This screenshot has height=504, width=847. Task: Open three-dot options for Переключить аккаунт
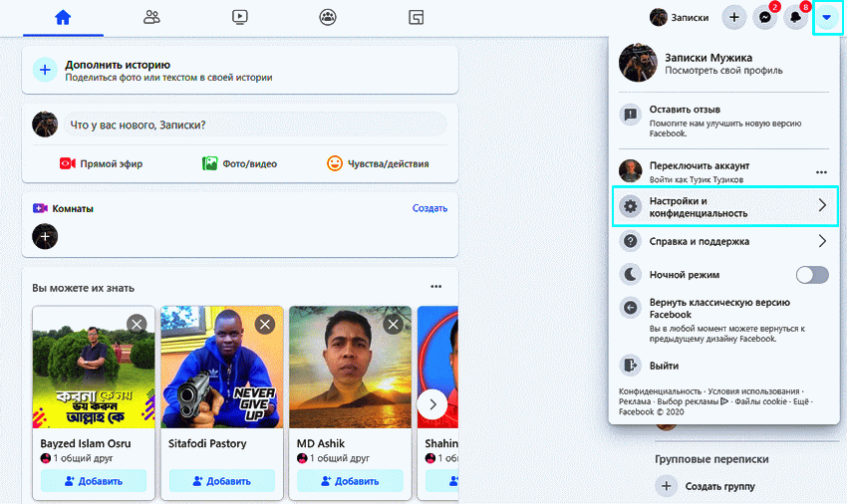click(821, 172)
